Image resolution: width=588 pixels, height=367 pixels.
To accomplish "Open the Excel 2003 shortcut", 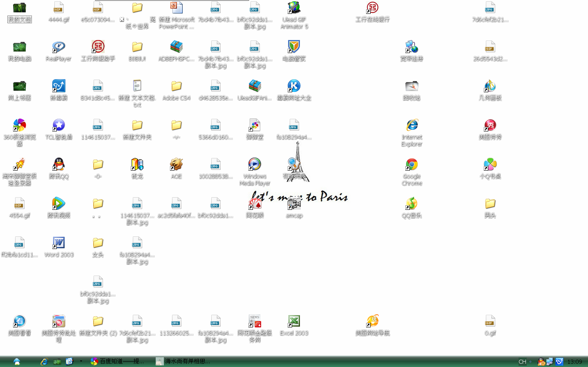I will pyautogui.click(x=294, y=321).
